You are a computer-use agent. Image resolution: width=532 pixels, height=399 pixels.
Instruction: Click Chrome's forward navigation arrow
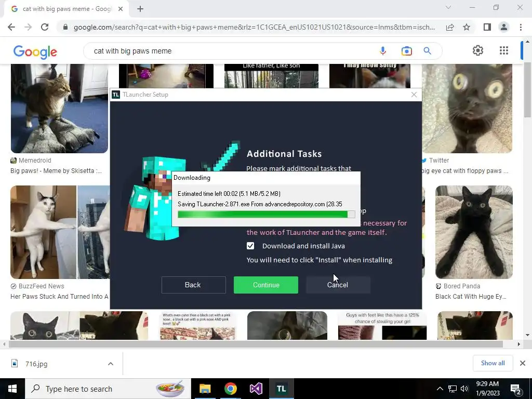[28, 27]
